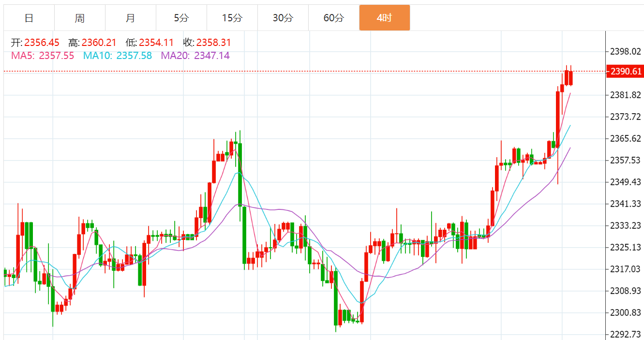Click the 2365.62 price axis label
The height and width of the screenshot is (340, 644).
tap(626, 138)
